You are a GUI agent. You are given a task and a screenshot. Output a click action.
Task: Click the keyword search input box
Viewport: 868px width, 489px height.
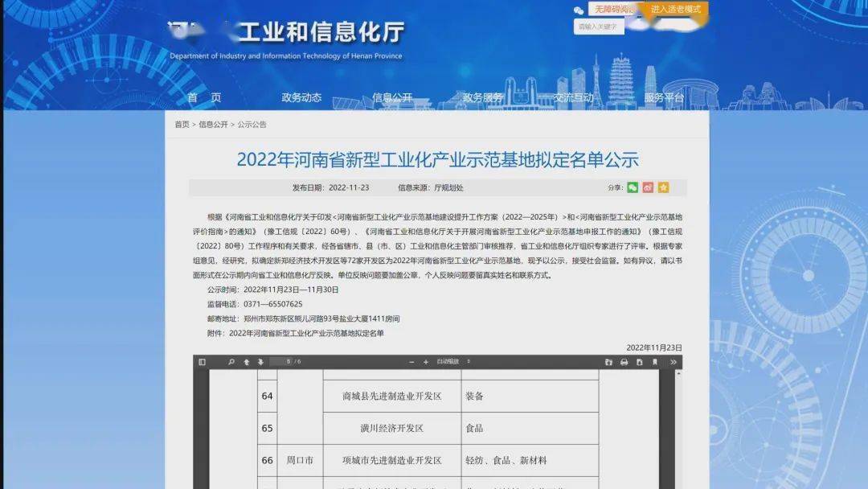coord(599,26)
